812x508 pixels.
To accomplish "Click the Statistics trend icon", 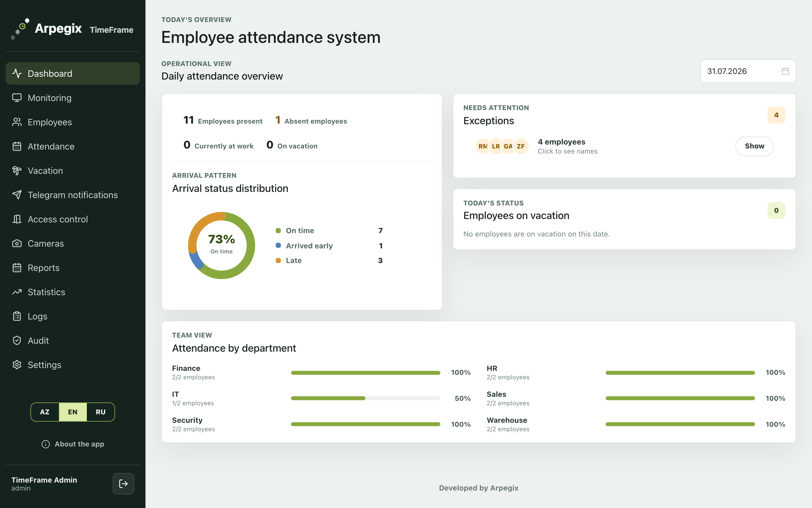I will click(17, 292).
